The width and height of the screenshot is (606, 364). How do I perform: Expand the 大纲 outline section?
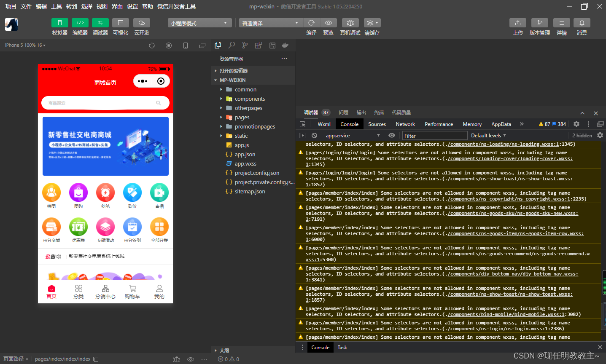pos(253,351)
